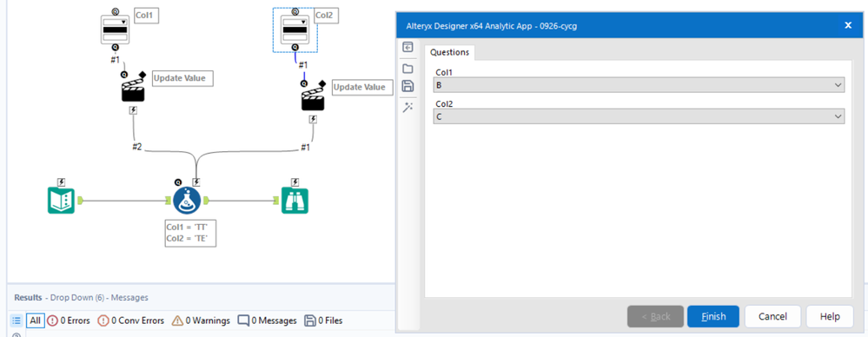Viewport: 868px width, 337px height.
Task: Open the Col1 dropdown showing B
Action: (639, 85)
